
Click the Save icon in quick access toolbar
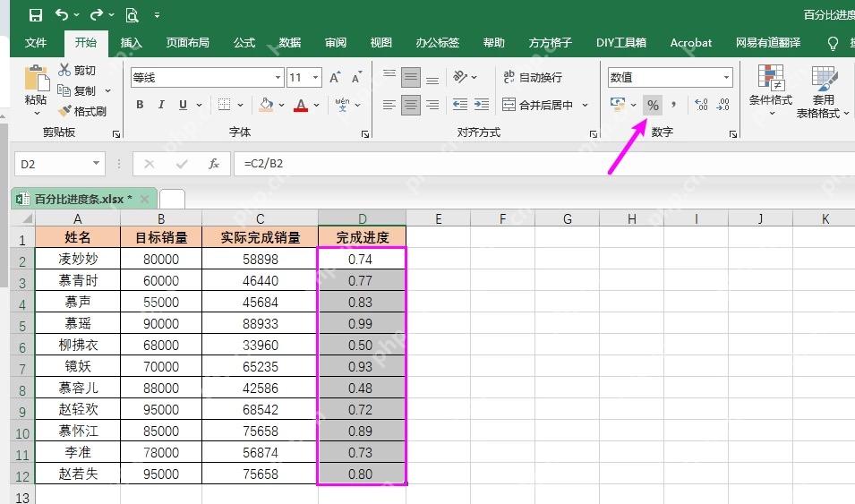click(36, 14)
